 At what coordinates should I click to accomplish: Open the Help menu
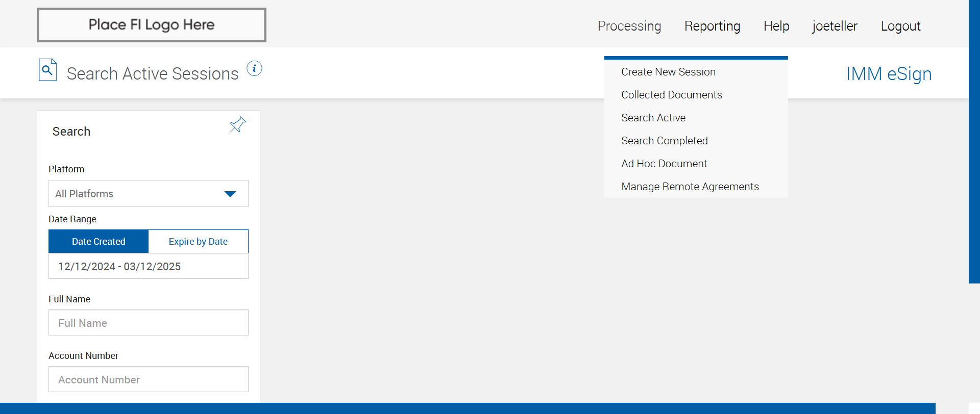pyautogui.click(x=776, y=26)
